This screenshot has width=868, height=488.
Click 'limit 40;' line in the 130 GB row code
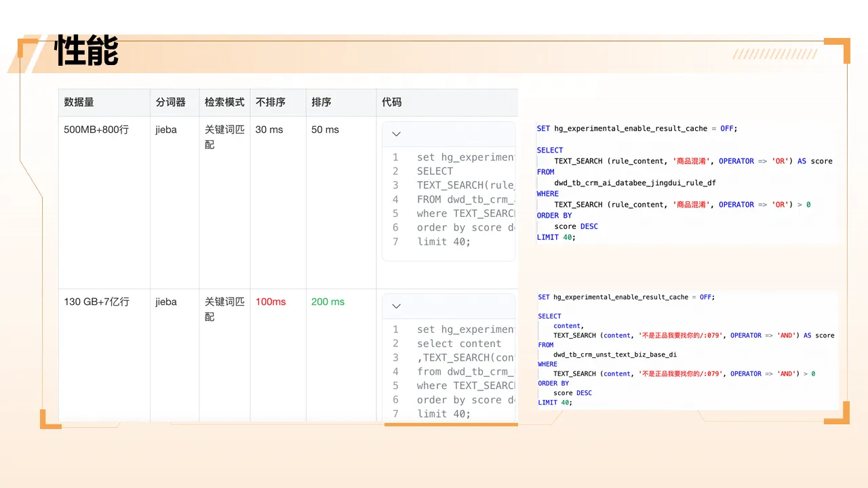pyautogui.click(x=443, y=413)
